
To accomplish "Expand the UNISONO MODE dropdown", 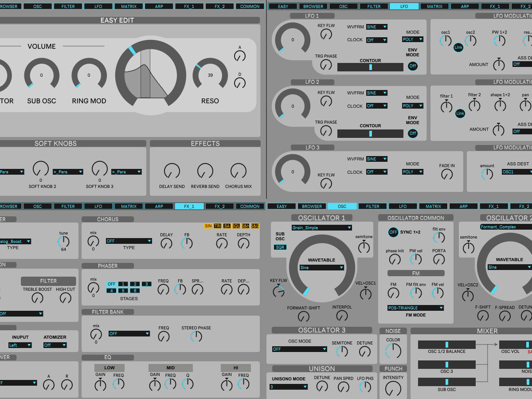I will (289, 387).
